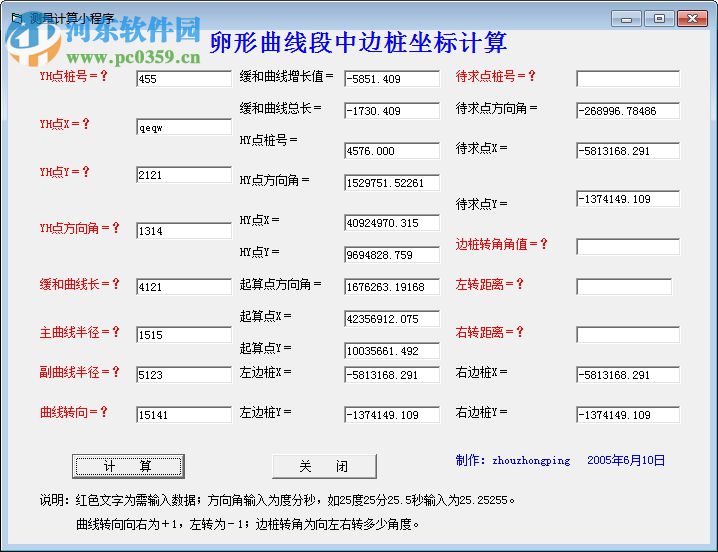This screenshot has width=718, height=552.
Task: Click the 制作: zhouzhongping credit text
Action: 513,460
